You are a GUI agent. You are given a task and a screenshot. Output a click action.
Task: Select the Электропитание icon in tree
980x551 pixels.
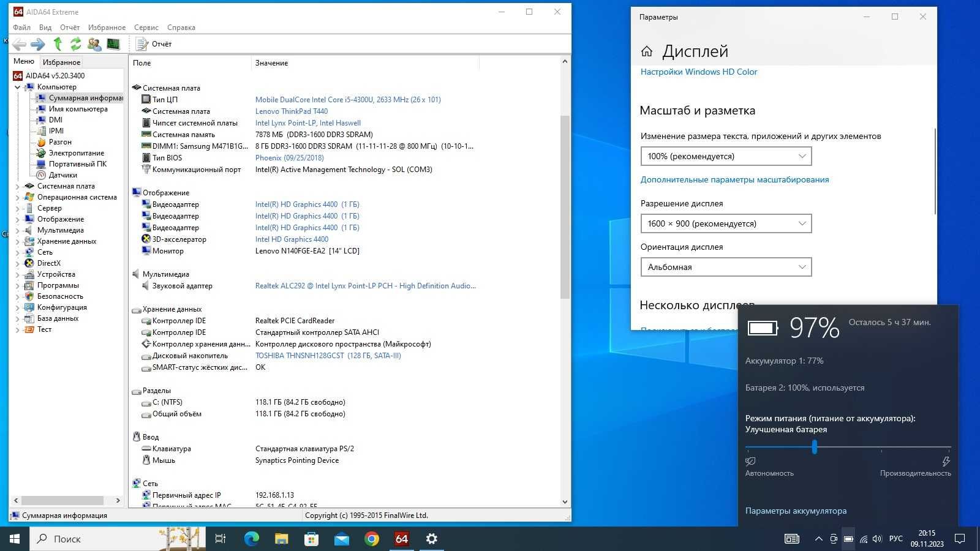point(41,153)
